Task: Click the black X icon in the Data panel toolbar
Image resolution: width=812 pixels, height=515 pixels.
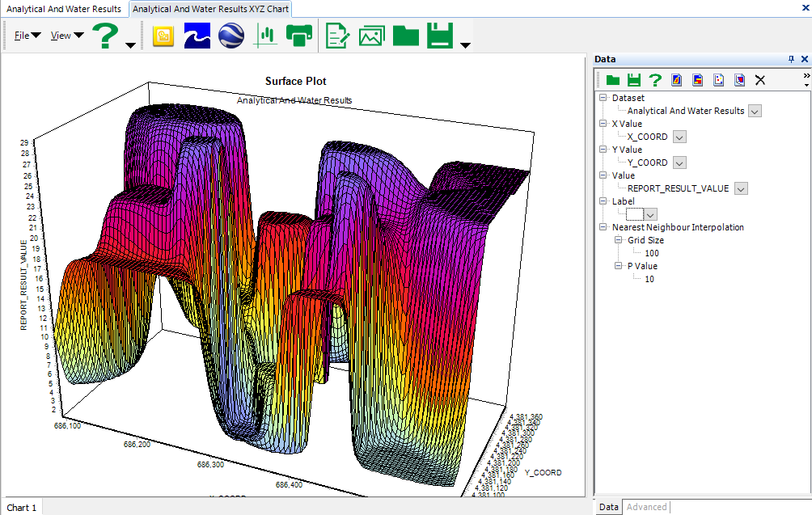Action: (x=760, y=79)
